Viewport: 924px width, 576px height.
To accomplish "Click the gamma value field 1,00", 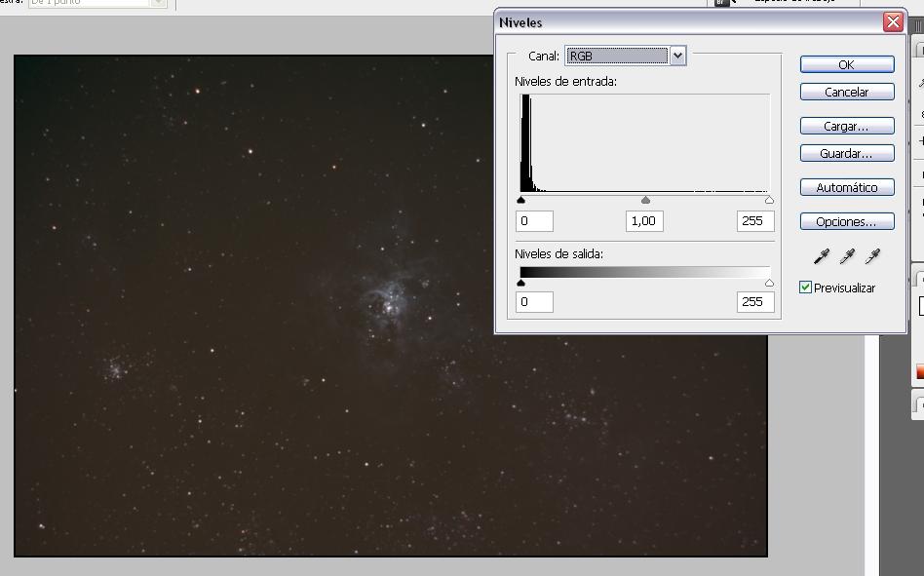I will coord(644,221).
